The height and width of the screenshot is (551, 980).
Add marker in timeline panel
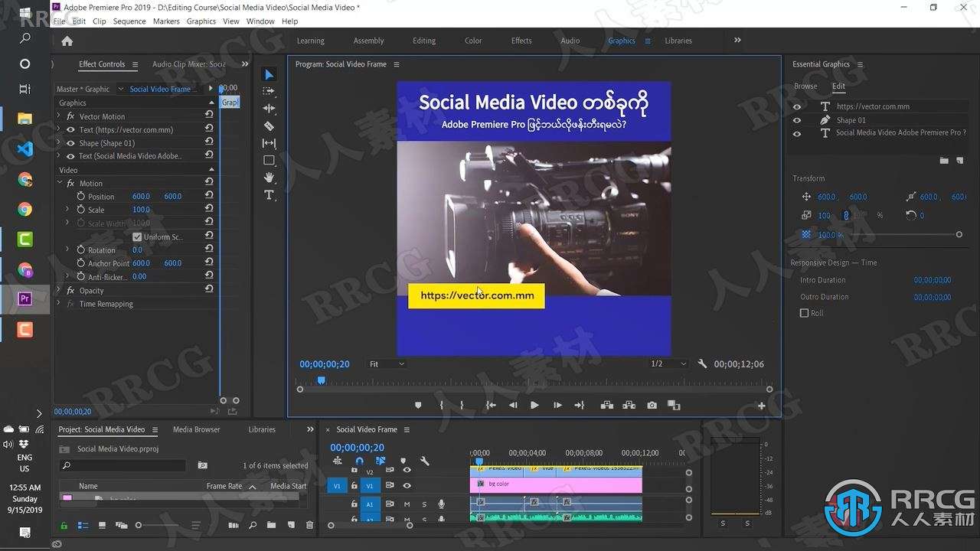403,461
